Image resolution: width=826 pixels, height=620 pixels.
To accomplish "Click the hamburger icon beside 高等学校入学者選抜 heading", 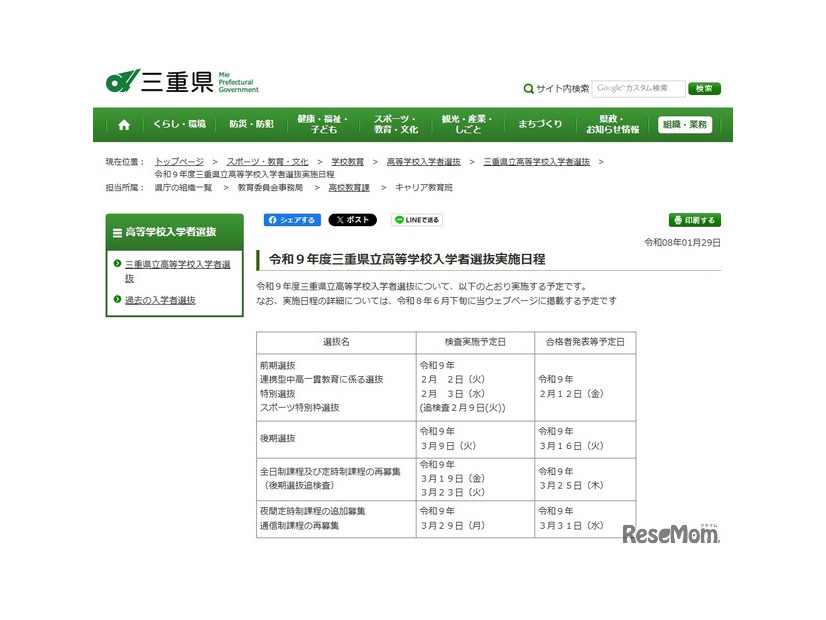I will pyautogui.click(x=117, y=232).
